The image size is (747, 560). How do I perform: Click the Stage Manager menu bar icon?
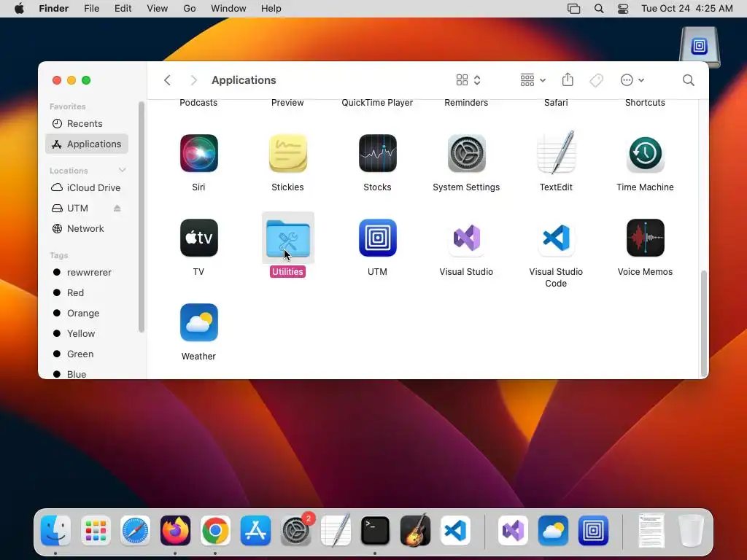(573, 9)
